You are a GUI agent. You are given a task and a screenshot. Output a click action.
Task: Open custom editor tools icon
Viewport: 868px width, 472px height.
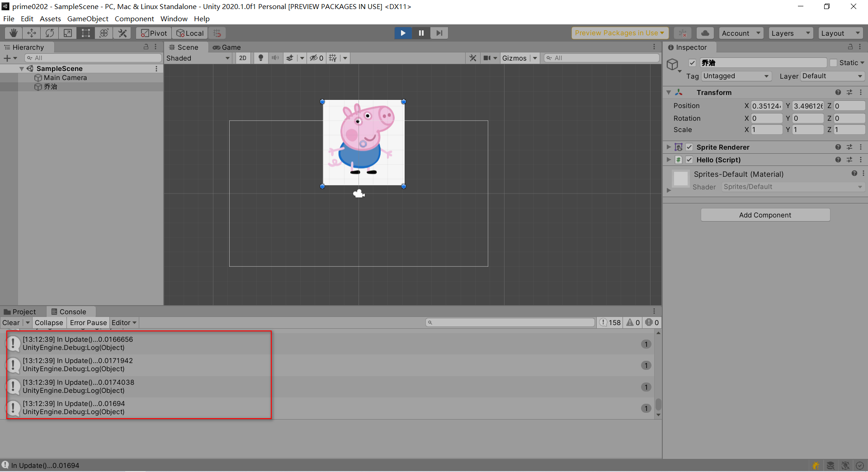click(122, 33)
